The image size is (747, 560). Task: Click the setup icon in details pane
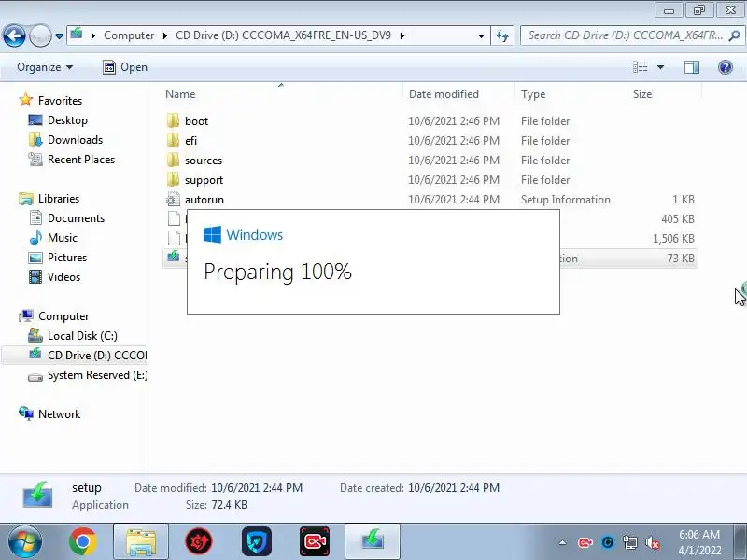[37, 495]
